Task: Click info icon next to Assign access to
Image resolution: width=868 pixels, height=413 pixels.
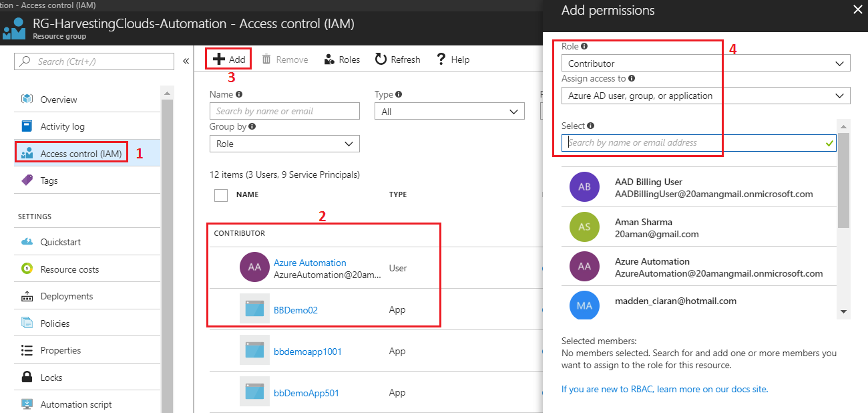Action: tap(632, 78)
